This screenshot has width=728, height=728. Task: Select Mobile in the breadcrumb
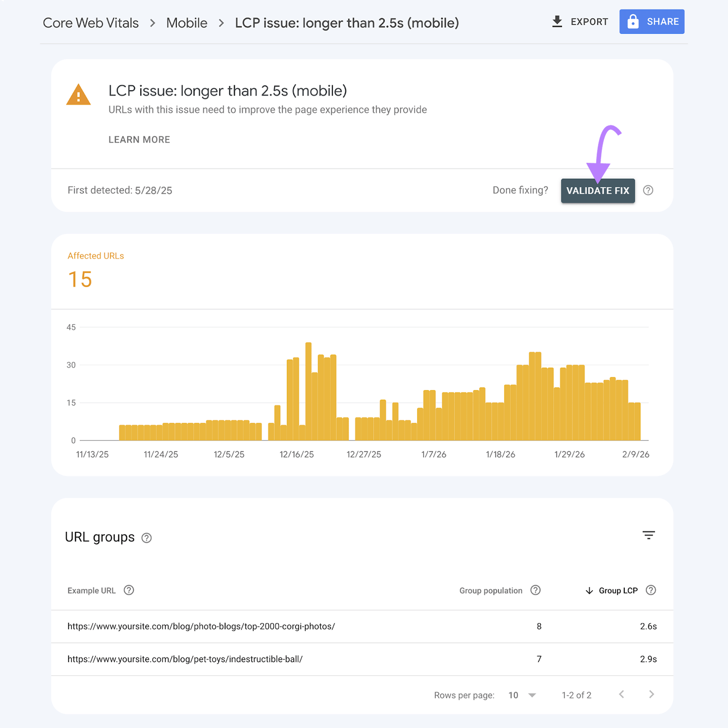coord(187,22)
